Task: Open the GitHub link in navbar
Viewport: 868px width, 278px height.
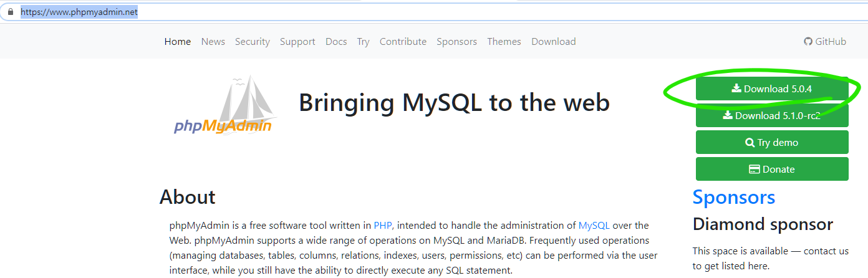Action: (x=825, y=42)
